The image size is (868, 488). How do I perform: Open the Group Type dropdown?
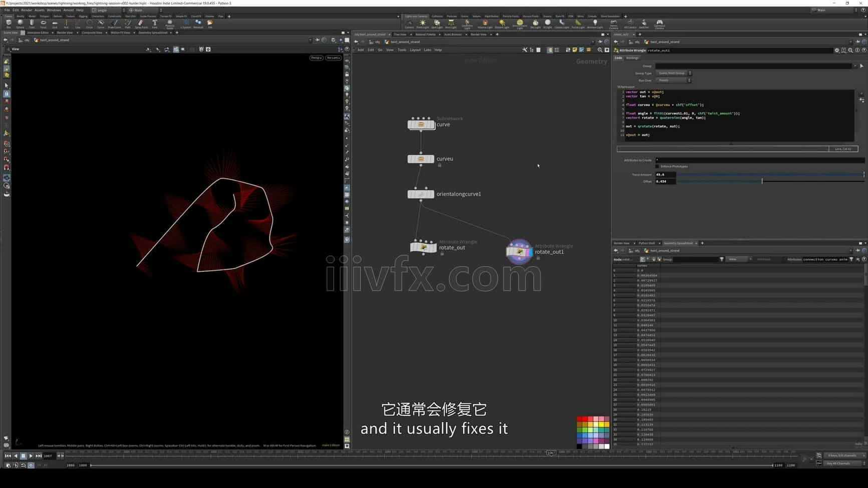click(674, 73)
